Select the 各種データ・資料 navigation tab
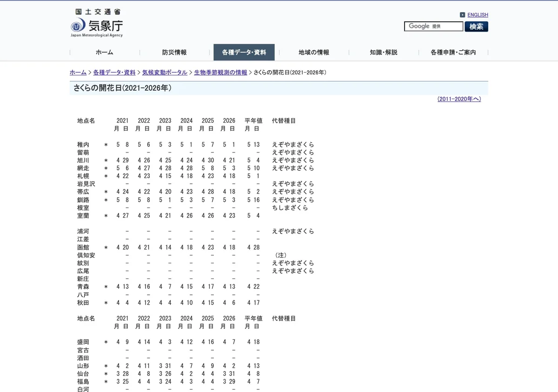Screen dimensions: 558x392 244,53
